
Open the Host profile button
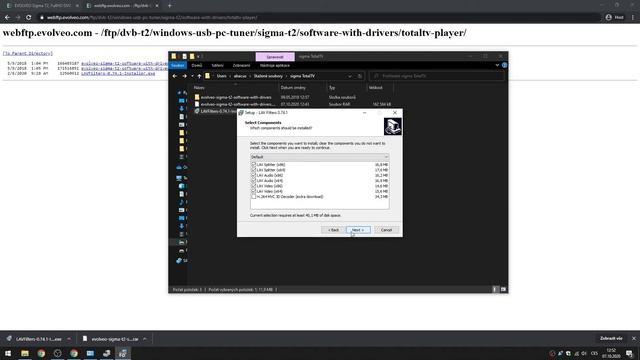pos(615,17)
